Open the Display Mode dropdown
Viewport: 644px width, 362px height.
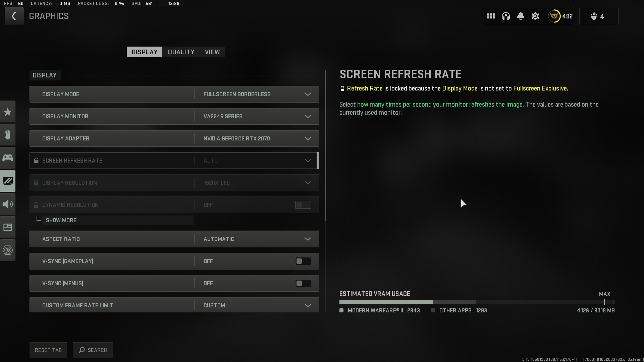256,94
